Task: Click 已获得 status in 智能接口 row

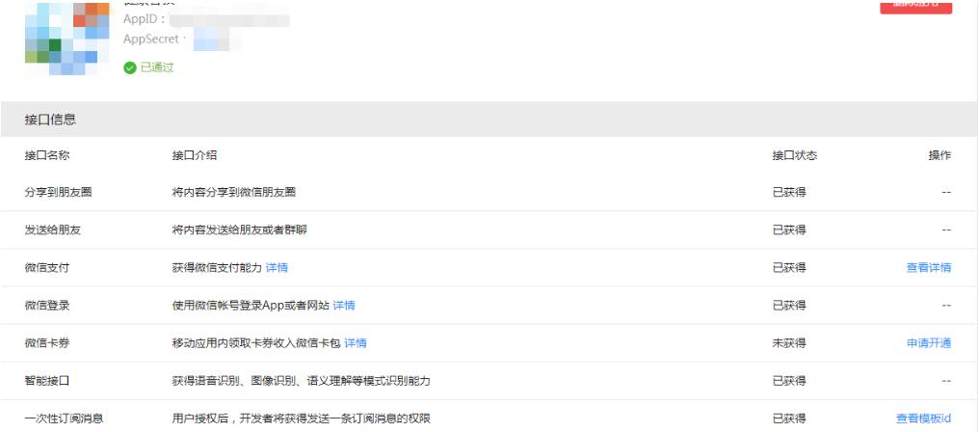Action: pyautogui.click(x=789, y=380)
